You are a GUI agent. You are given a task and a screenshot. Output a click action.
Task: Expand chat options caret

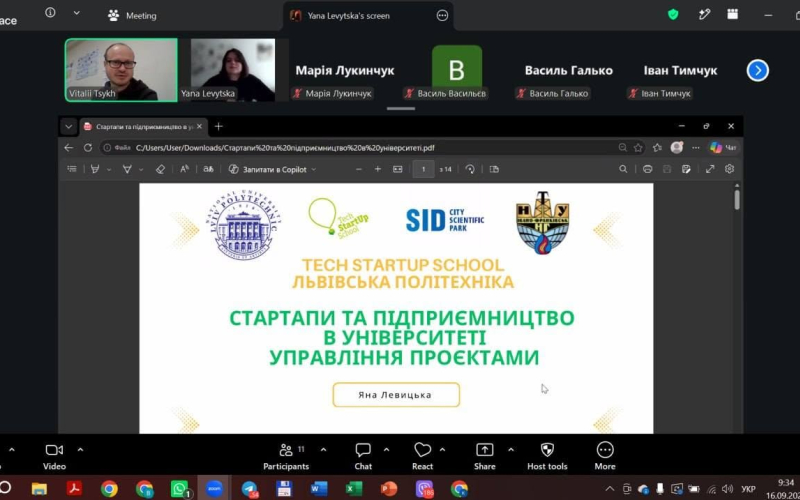coord(386,450)
